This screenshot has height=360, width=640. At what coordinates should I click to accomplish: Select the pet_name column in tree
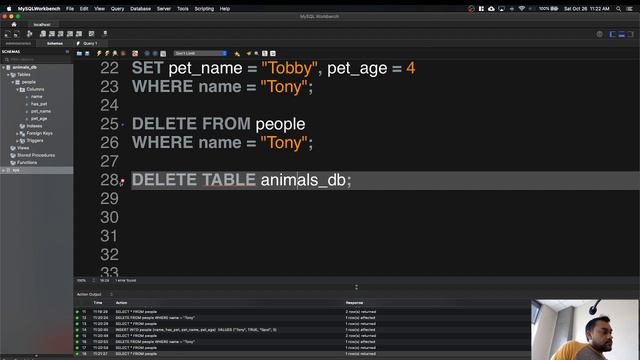pyautogui.click(x=41, y=111)
